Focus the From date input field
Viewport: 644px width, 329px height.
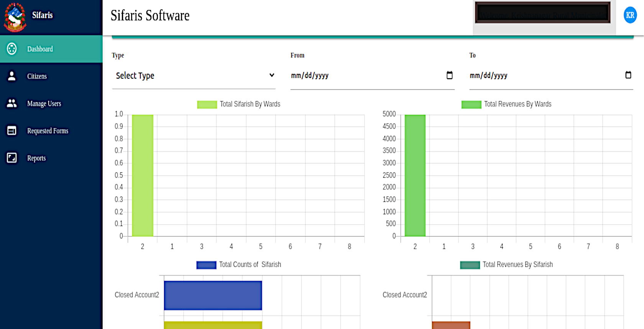click(x=373, y=76)
